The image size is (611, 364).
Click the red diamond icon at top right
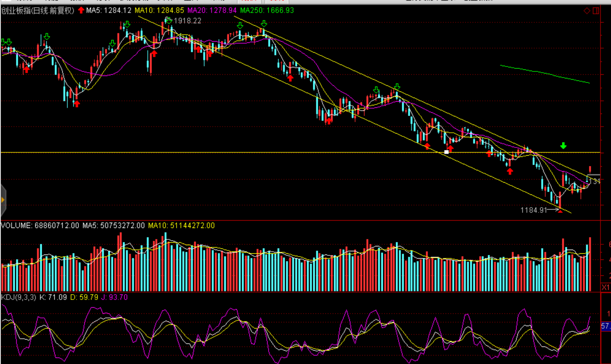[x=587, y=11]
